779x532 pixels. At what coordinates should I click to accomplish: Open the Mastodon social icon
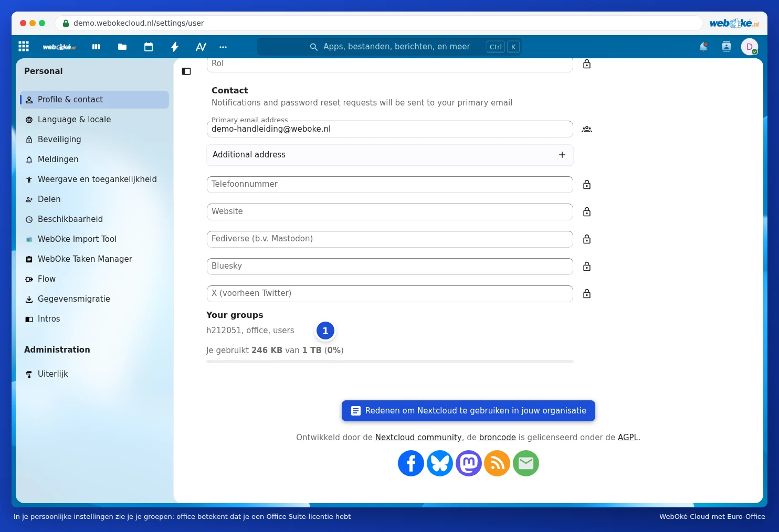[469, 463]
